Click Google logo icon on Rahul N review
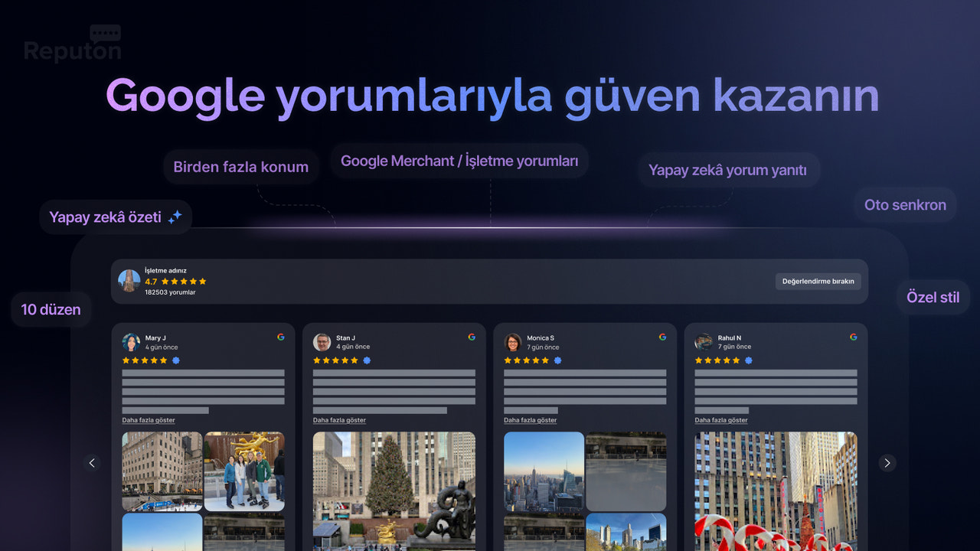This screenshot has width=980, height=551. (853, 337)
